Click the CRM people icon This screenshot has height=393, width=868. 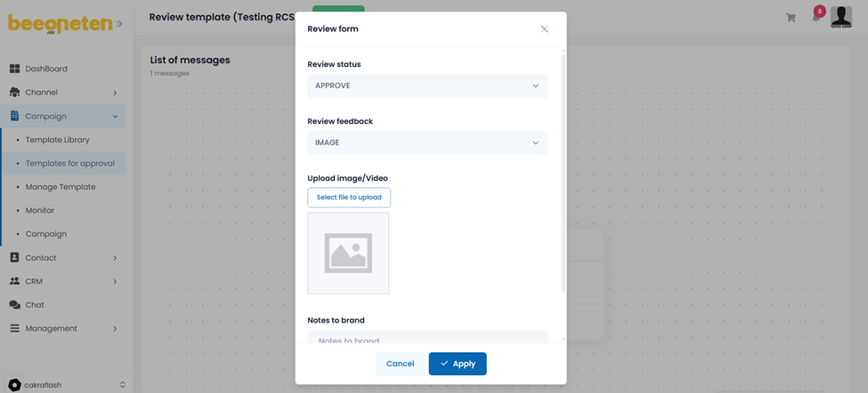click(x=14, y=282)
